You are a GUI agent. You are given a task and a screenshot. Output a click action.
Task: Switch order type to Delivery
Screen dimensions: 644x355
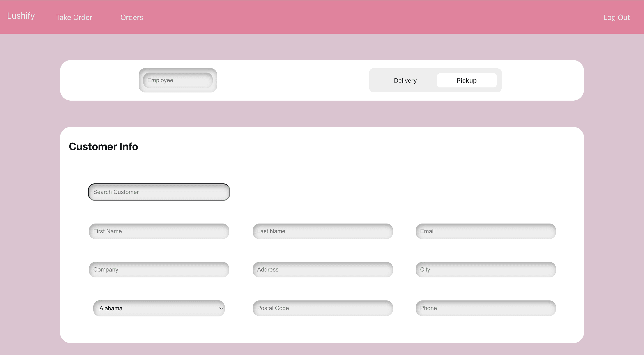pyautogui.click(x=405, y=80)
